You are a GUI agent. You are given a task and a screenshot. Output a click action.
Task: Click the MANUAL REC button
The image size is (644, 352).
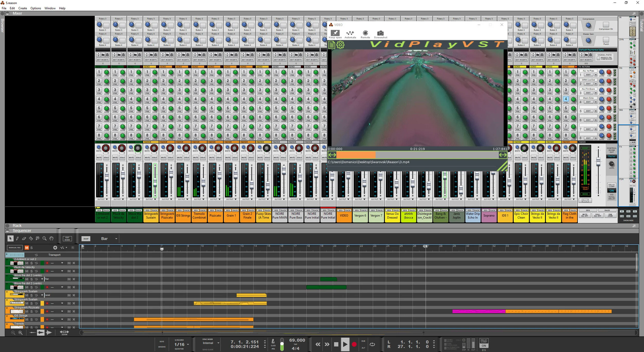tap(15, 248)
